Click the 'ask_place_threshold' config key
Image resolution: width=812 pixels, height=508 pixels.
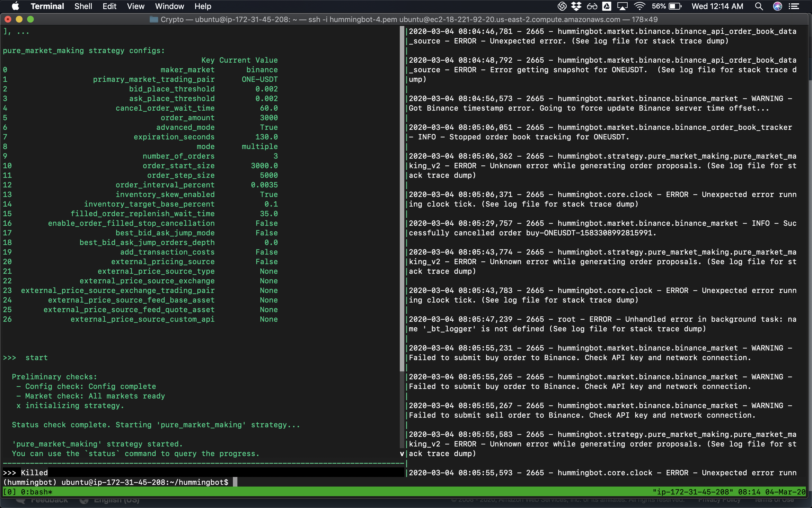(x=172, y=98)
